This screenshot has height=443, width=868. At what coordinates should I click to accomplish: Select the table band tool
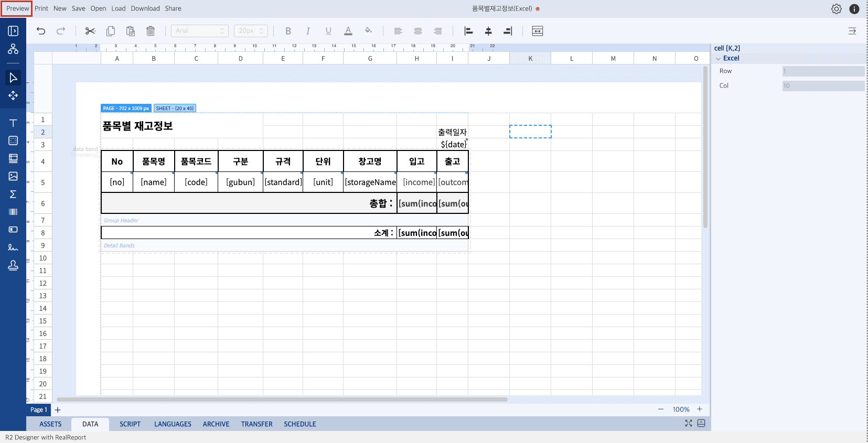13,141
